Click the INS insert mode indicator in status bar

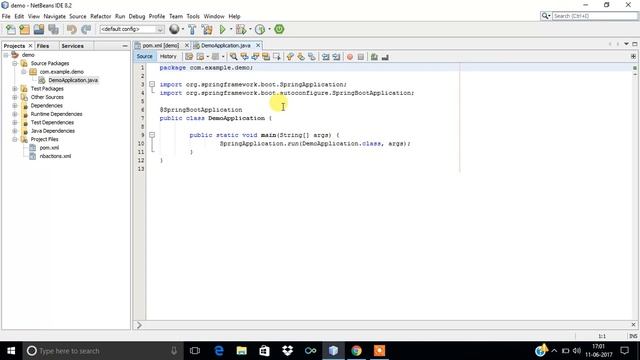point(633,336)
